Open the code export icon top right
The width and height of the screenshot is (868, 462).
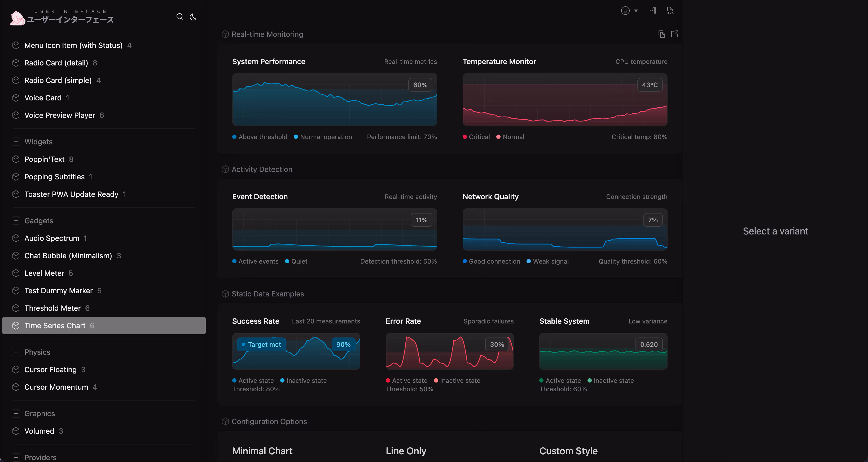tap(670, 10)
